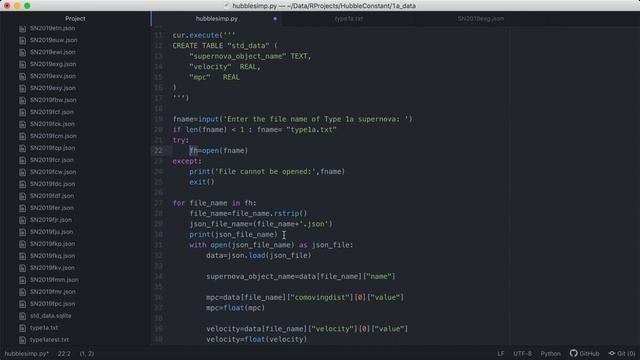Click the file icon beside SN2019fcw.json

(x=22, y=172)
